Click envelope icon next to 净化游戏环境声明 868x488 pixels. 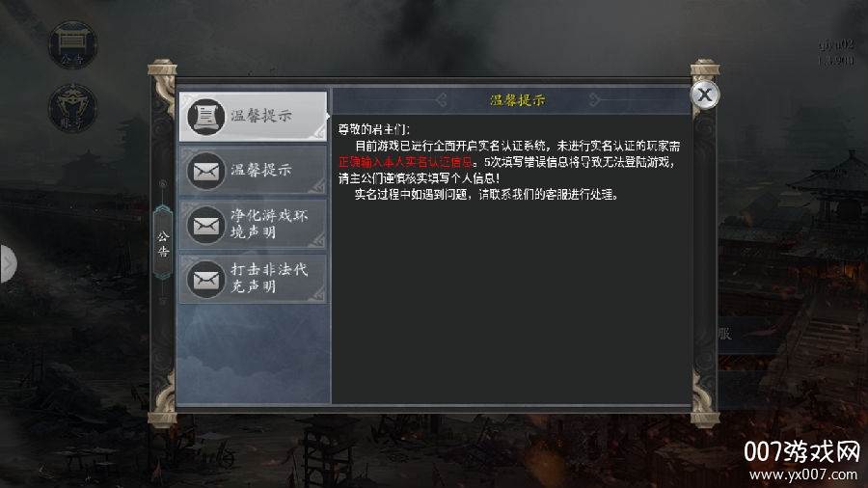(206, 225)
